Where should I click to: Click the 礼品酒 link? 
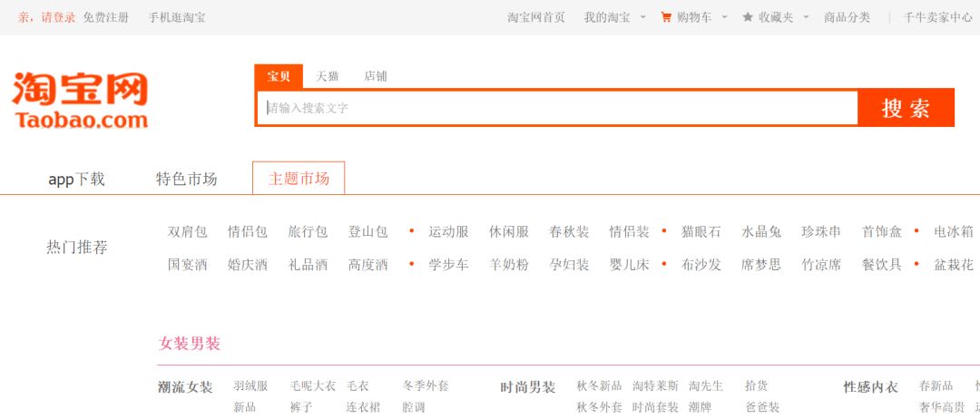click(x=309, y=265)
